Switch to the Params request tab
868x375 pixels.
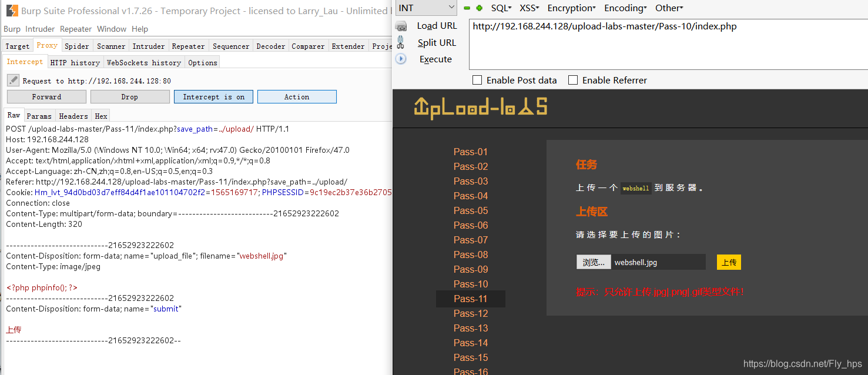click(x=39, y=116)
